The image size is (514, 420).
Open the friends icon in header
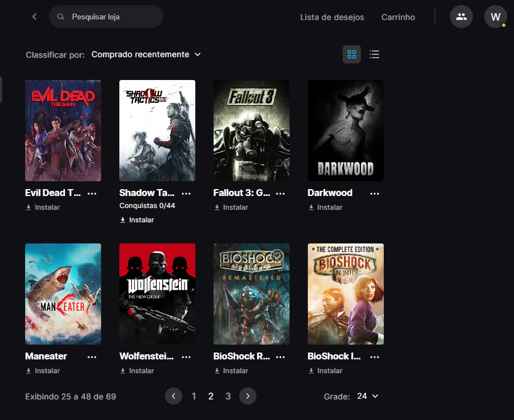[461, 17]
